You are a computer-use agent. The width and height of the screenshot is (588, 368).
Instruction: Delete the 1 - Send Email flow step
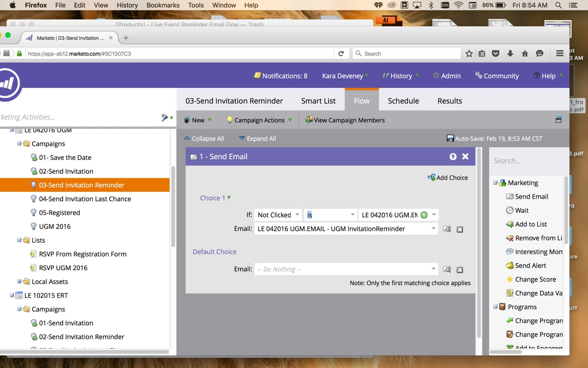coord(465,156)
